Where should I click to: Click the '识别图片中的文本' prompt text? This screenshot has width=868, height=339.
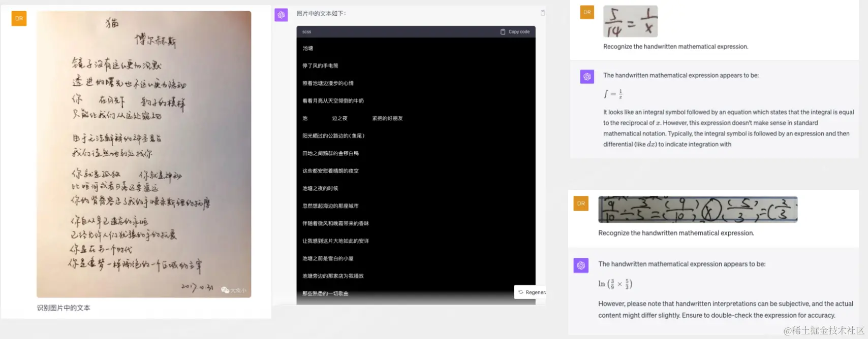[64, 308]
